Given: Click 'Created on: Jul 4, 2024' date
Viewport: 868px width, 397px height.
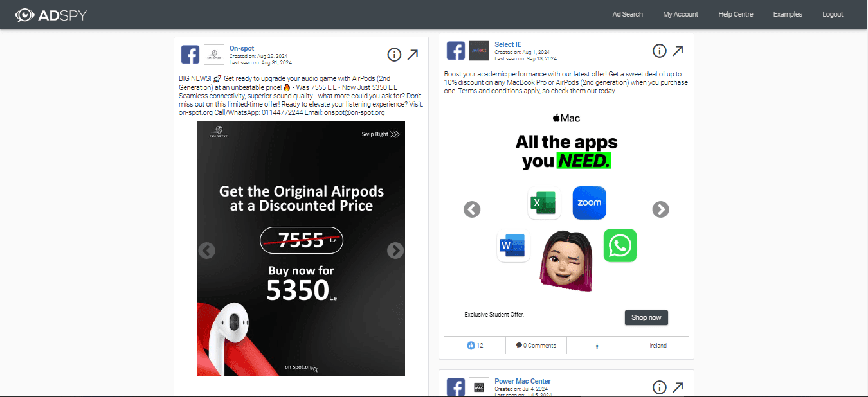Looking at the screenshot, I should tap(521, 389).
